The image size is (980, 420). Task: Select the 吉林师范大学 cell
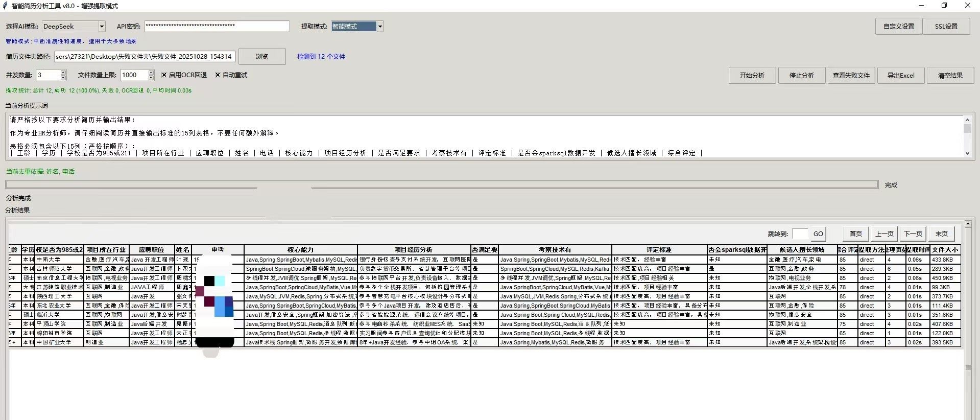[59, 269]
